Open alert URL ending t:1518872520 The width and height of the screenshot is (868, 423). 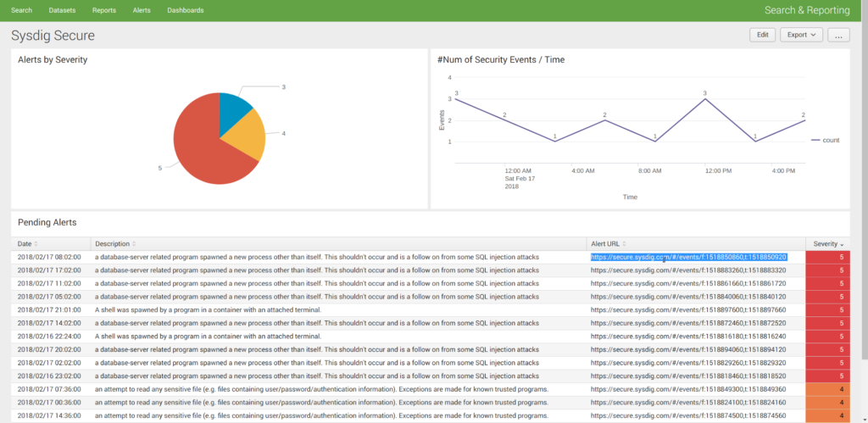coord(688,323)
